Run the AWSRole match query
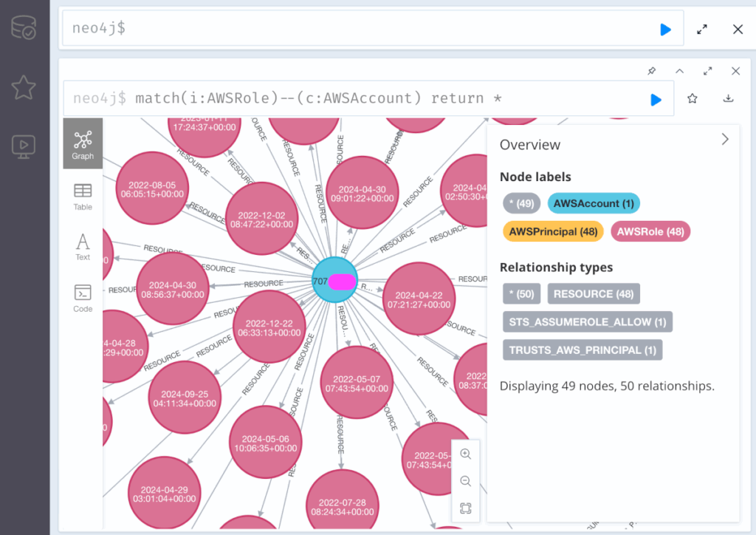Screen dimensions: 756x535 (x=656, y=99)
